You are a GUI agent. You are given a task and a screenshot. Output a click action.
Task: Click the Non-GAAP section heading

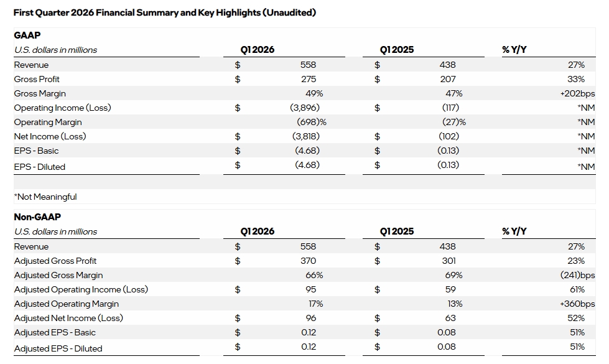point(37,217)
